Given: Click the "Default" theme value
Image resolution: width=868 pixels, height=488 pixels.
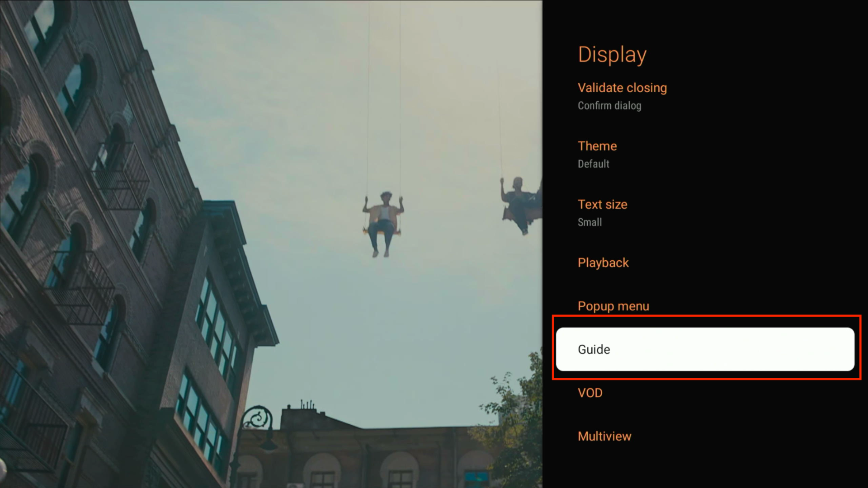Looking at the screenshot, I should coord(593,164).
